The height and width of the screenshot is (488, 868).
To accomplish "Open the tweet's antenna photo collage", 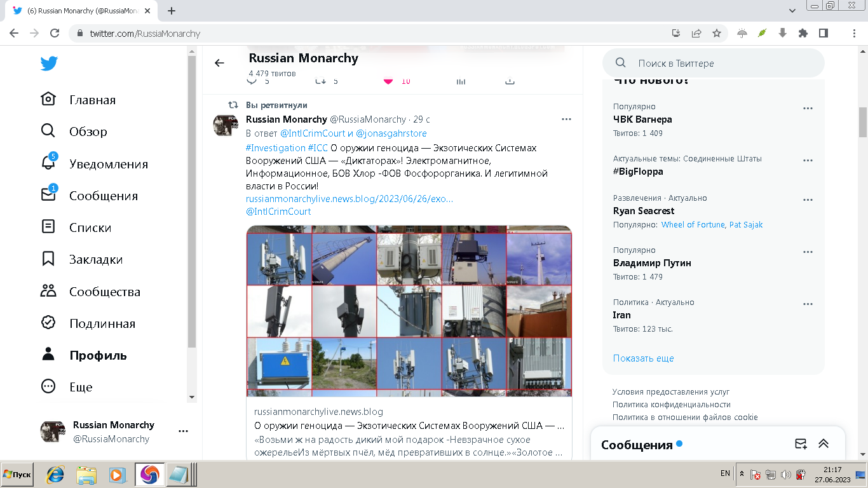I will (x=409, y=310).
